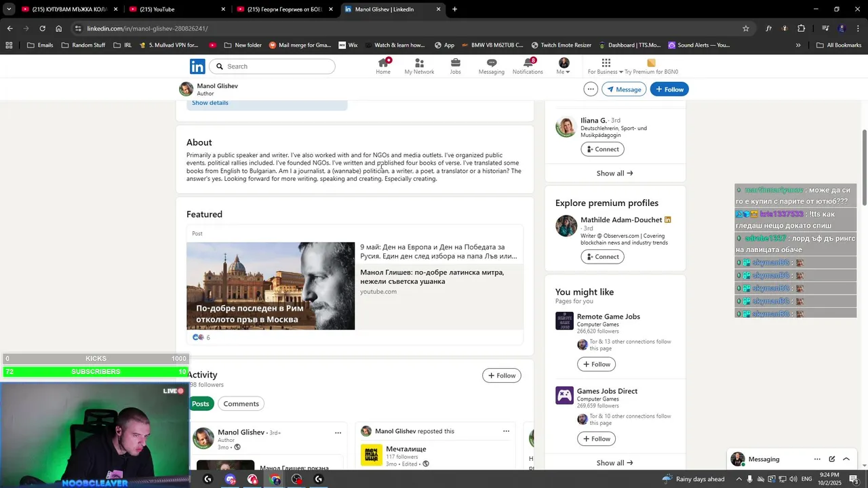This screenshot has height=488, width=868.
Task: Click Try Premium for BGN0 link
Action: pos(651,66)
